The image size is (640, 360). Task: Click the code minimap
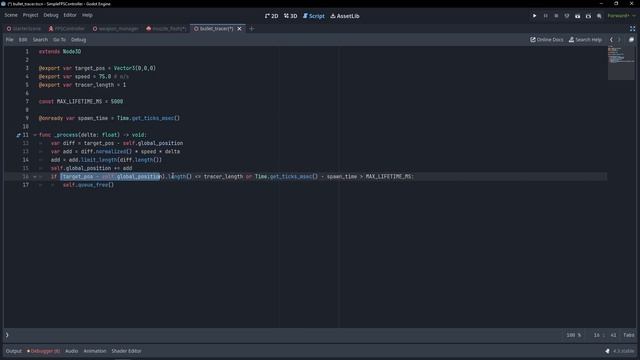click(621, 62)
